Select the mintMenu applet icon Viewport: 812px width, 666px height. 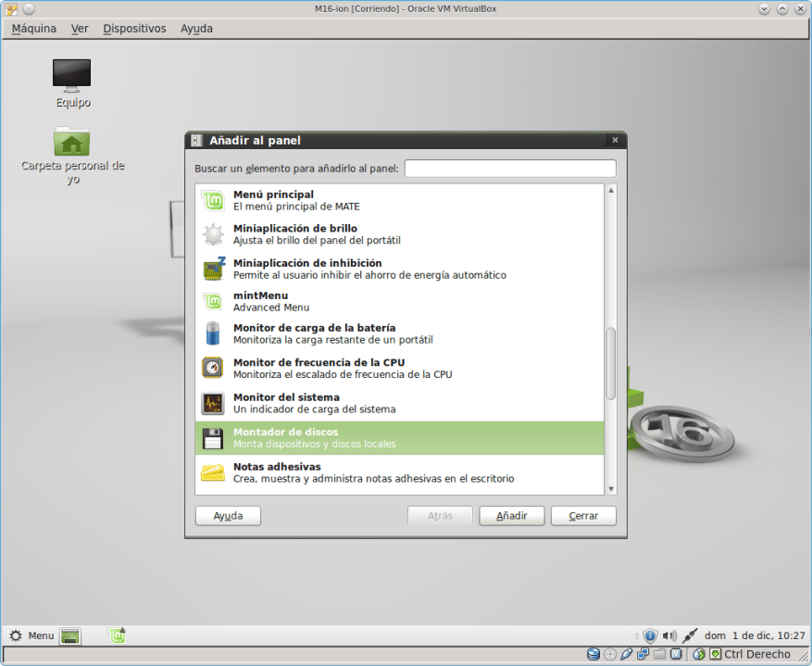(x=213, y=301)
